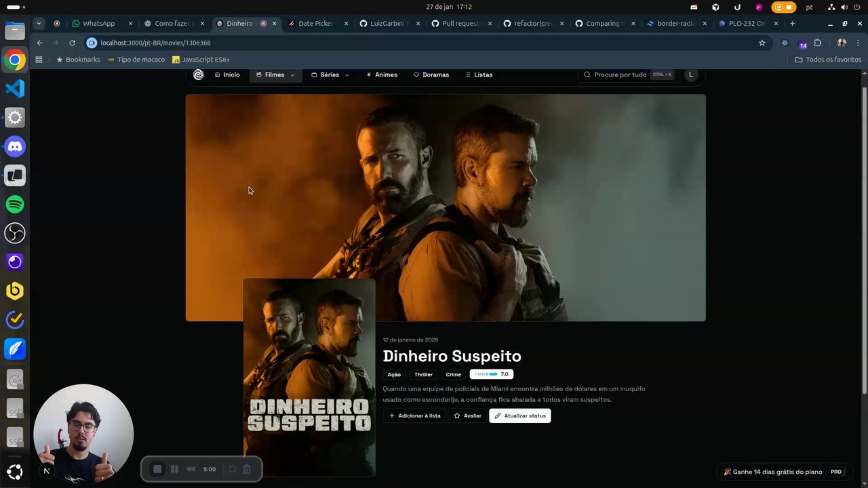Click the Dinheiro Suspeito poster thumbnail
868x488 pixels.
pyautogui.click(x=309, y=377)
